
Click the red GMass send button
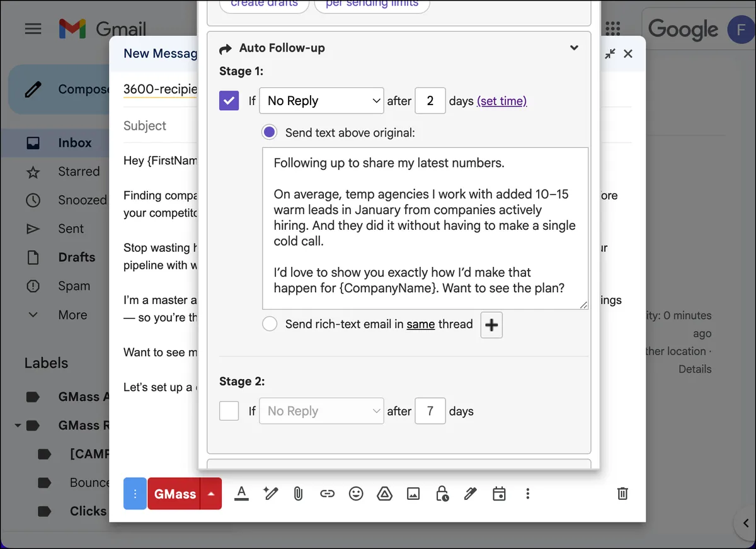pos(175,494)
